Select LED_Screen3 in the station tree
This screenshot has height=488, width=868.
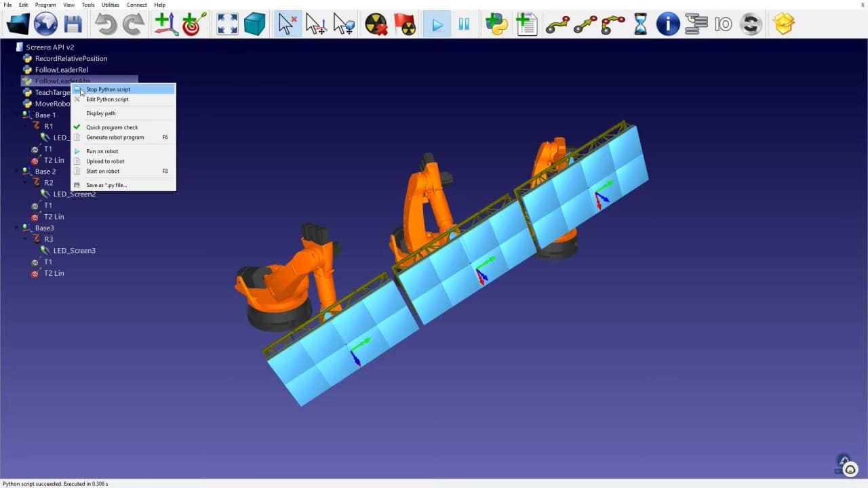pyautogui.click(x=74, y=251)
